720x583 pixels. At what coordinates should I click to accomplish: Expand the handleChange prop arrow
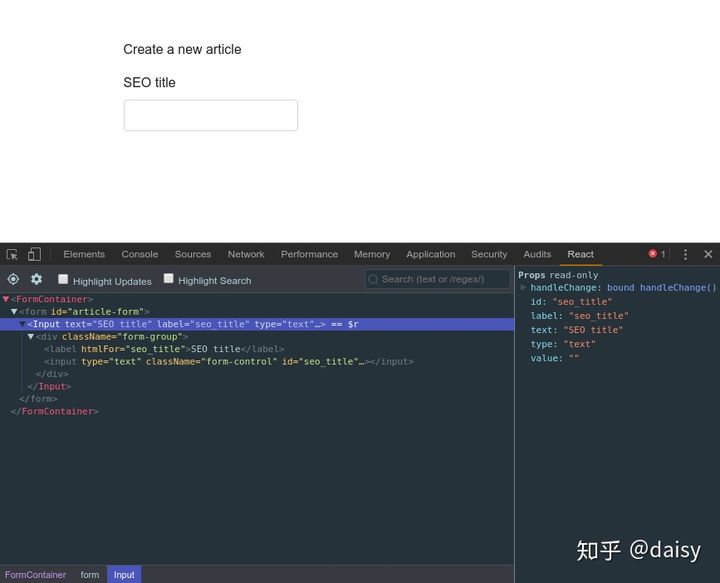pos(523,287)
